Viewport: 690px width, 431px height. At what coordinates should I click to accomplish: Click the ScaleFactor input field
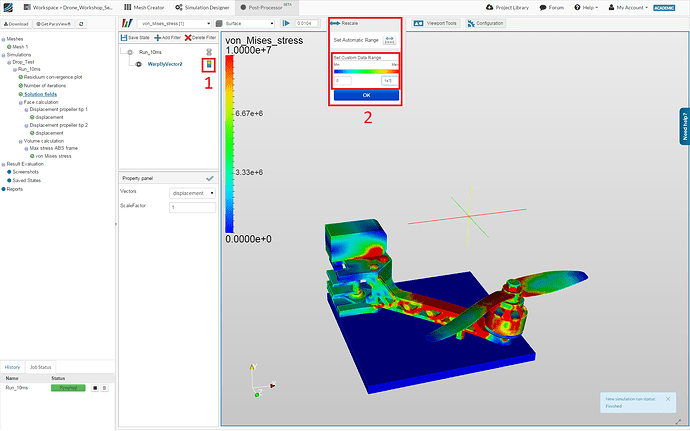click(x=191, y=207)
